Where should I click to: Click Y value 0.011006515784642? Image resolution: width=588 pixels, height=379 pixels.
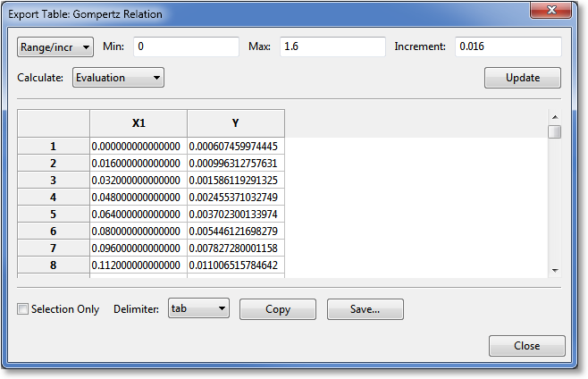236,265
